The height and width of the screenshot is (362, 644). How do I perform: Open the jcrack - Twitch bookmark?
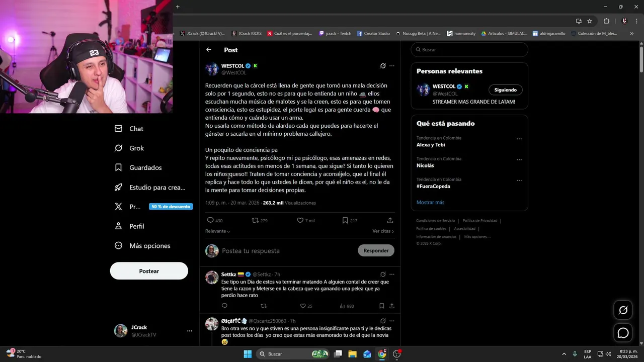pos(335,34)
